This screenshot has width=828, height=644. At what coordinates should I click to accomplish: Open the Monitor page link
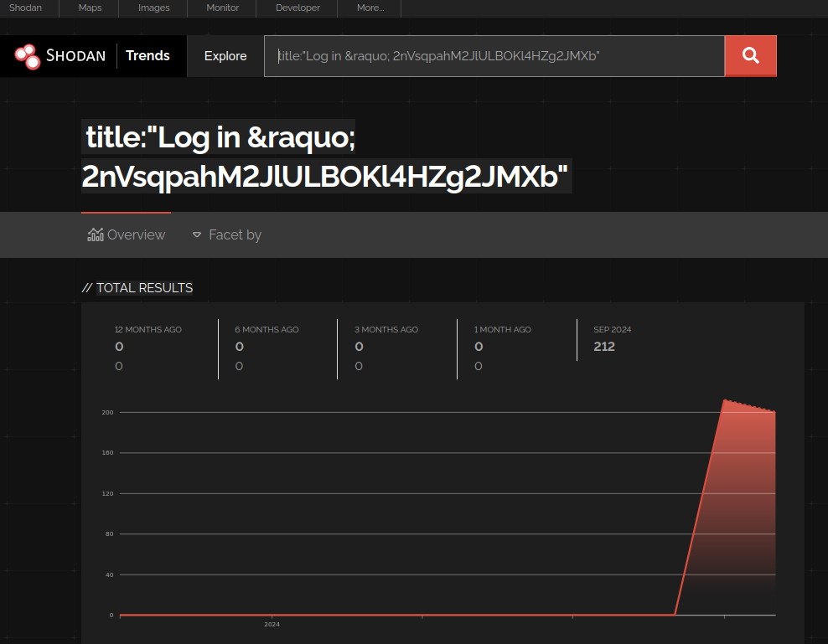tap(222, 8)
